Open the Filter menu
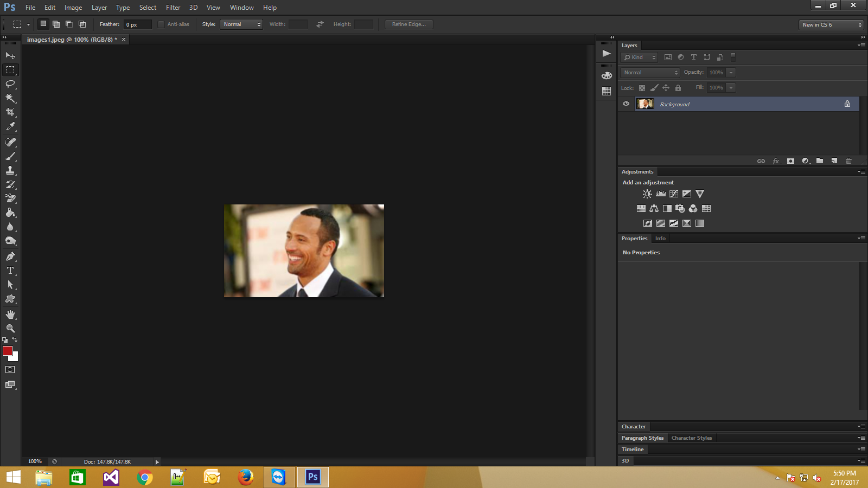This screenshot has height=488, width=868. tap(173, 8)
